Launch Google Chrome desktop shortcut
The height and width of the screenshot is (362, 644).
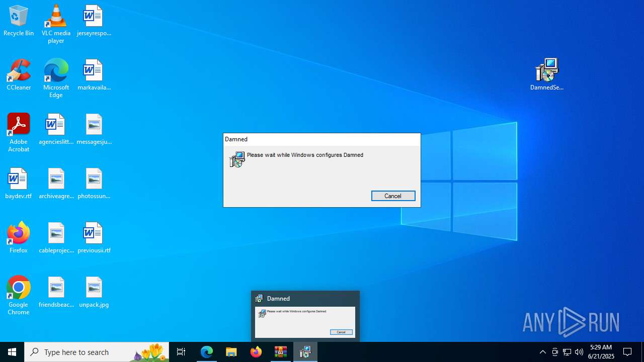[19, 296]
